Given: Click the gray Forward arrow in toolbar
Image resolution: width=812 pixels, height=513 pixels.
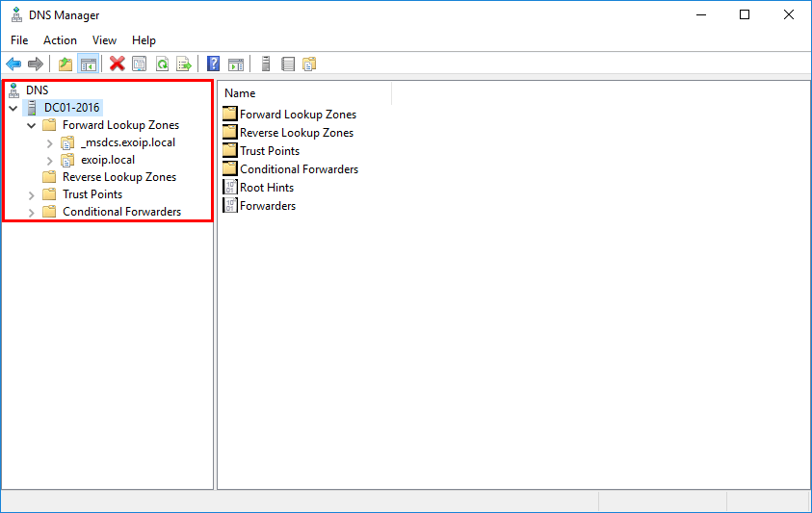Looking at the screenshot, I should [x=36, y=64].
